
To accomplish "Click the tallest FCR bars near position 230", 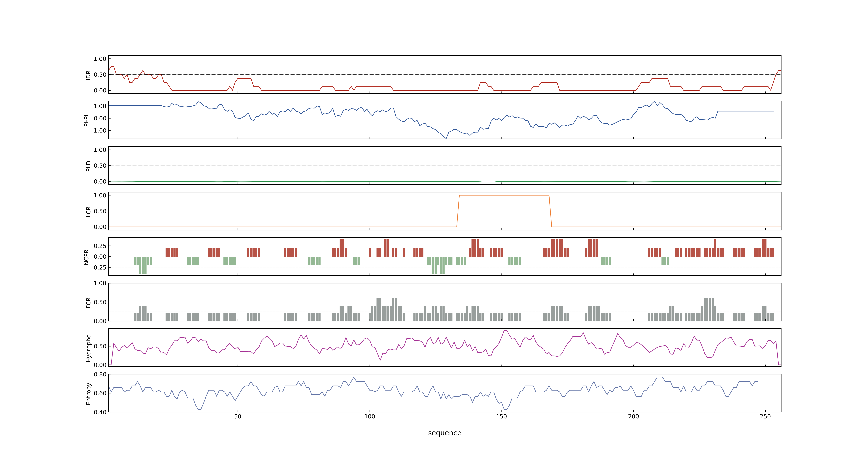I will tap(709, 309).
